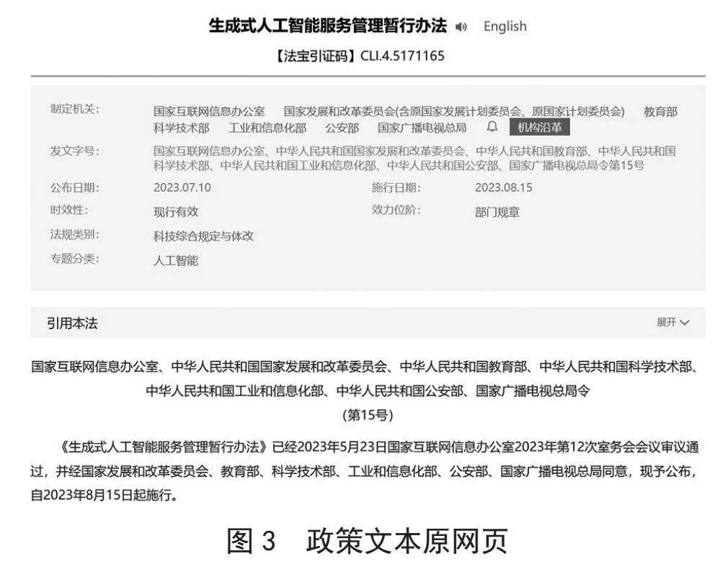The width and height of the screenshot is (728, 564).
Task: Open 国家发展和改革委员会 agency link
Action: click(454, 112)
